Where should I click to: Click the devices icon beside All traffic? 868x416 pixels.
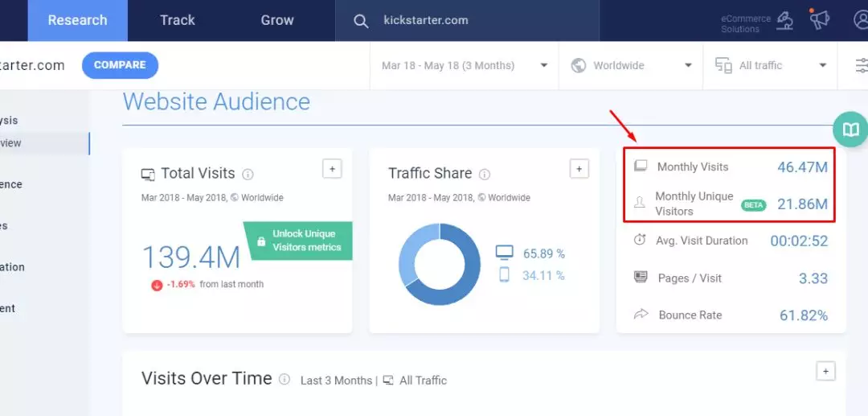(x=723, y=65)
